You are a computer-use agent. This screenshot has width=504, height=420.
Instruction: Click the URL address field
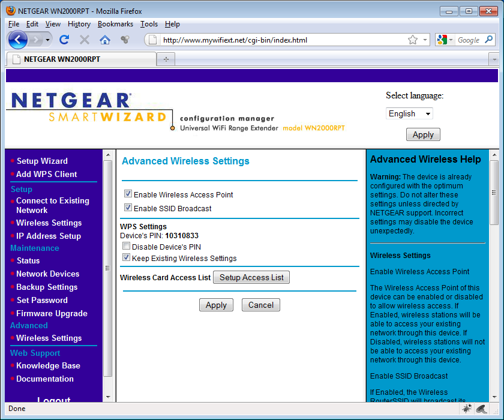tap(283, 40)
